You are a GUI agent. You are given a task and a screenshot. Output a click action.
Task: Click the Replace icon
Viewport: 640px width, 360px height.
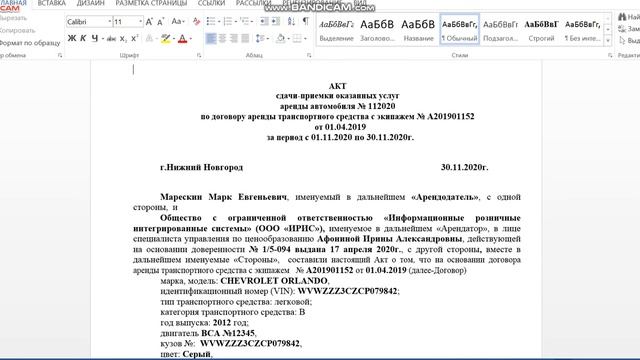pos(622,29)
